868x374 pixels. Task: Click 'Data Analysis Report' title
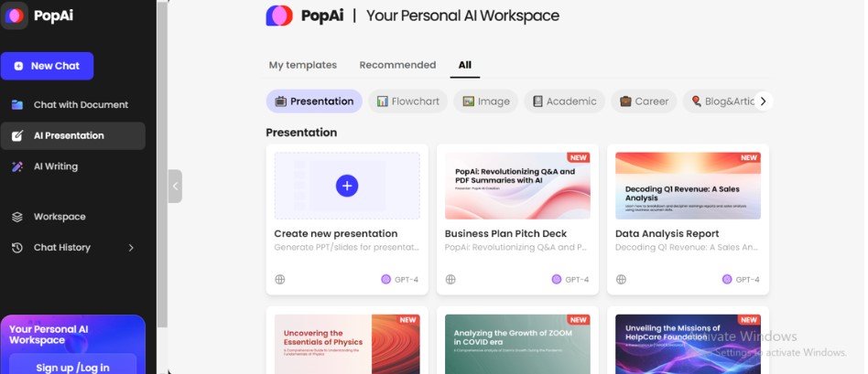point(667,233)
